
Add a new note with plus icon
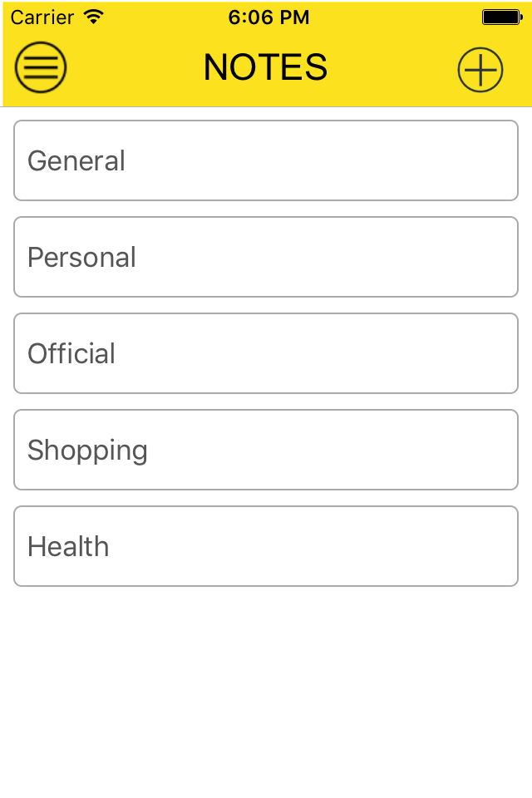click(x=480, y=69)
